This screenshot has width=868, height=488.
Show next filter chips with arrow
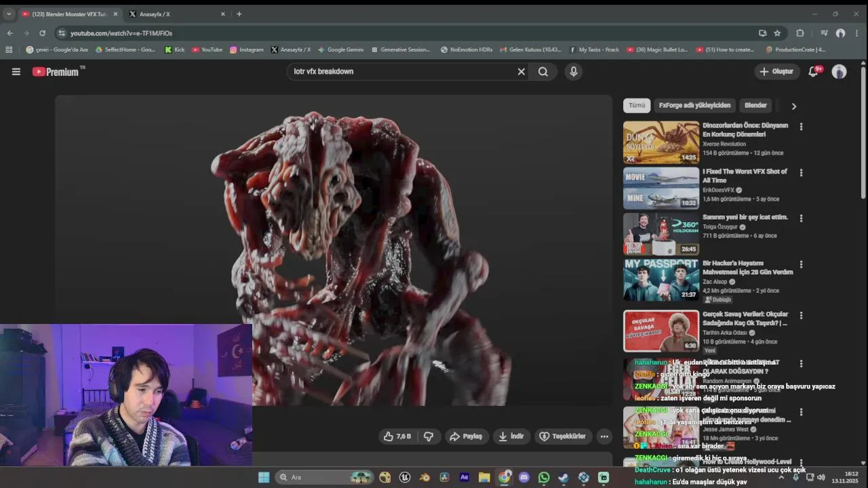tap(793, 106)
